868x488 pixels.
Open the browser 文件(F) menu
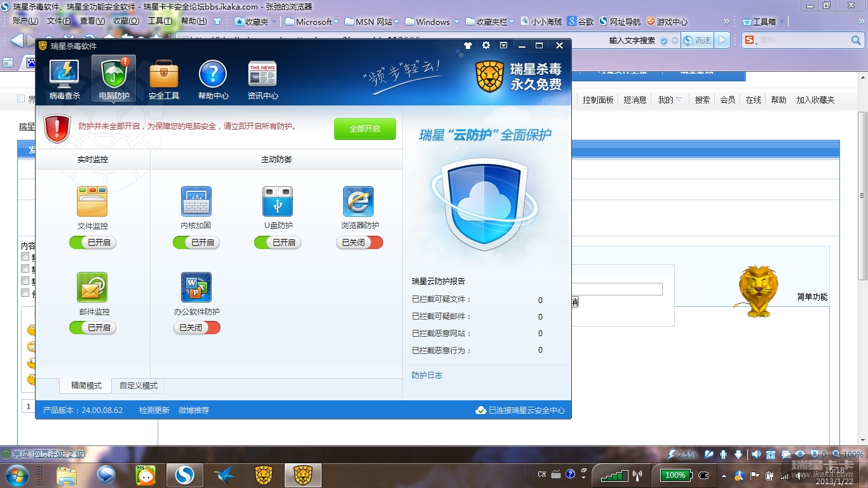coord(59,21)
